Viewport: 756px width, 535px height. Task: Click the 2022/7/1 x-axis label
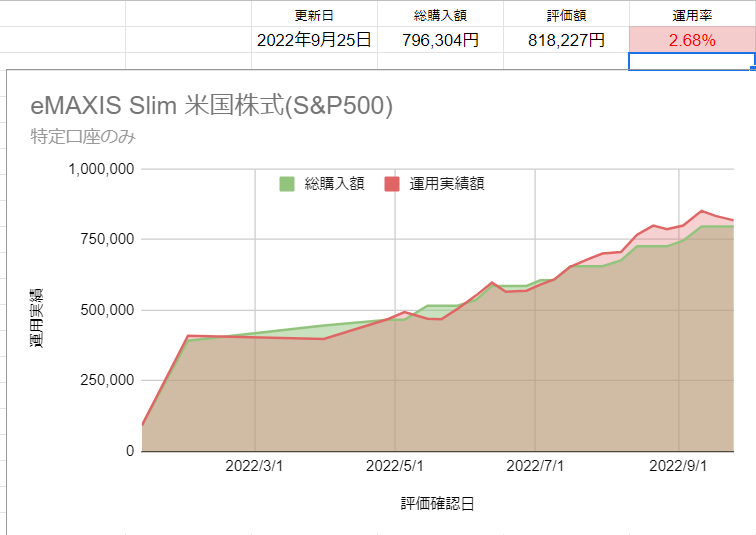535,466
